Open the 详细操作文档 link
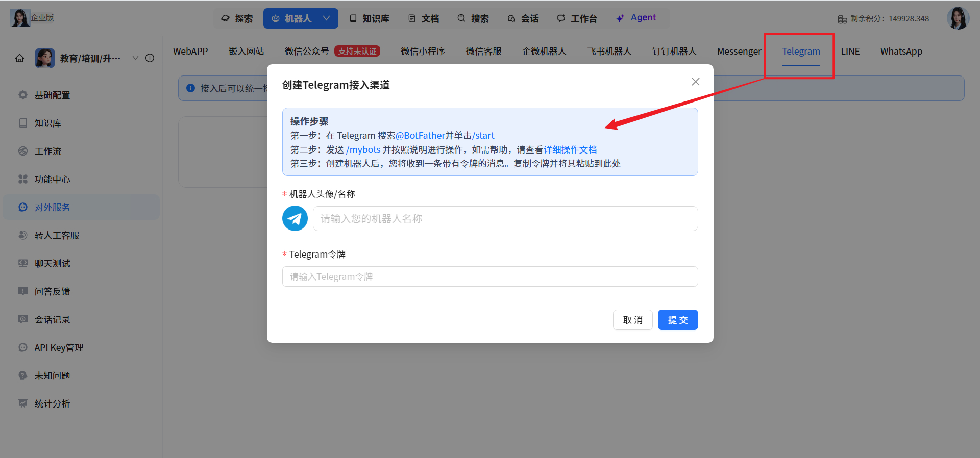Viewport: 980px width, 458px height. (570, 149)
